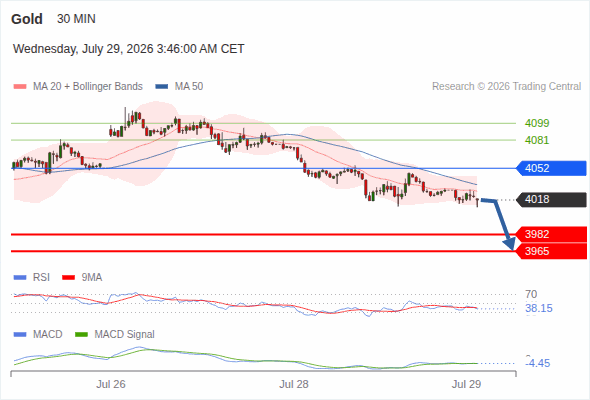Select the 3965 red support tag
This screenshot has height=400, width=590.
pos(551,251)
